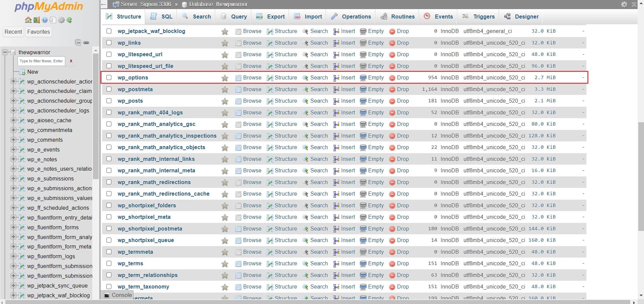Check the wp_postmeta row checkbox
The image size is (644, 304).
tap(109, 89)
